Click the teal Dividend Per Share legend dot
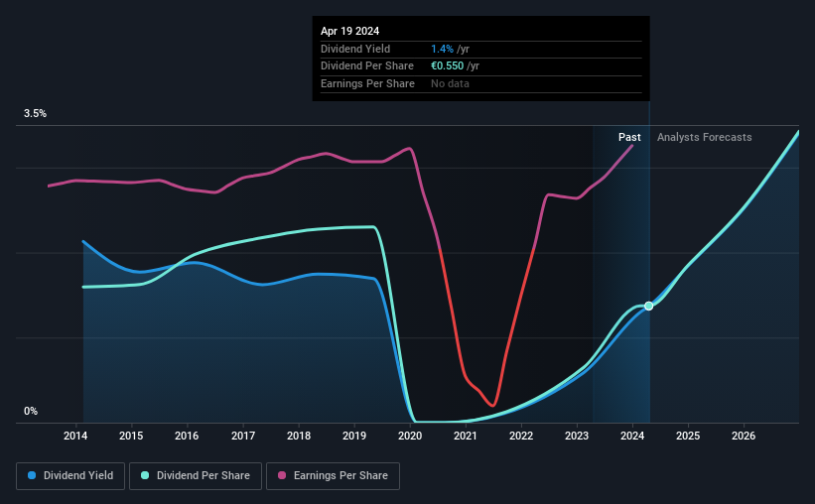This screenshot has width=815, height=504. click(x=145, y=475)
